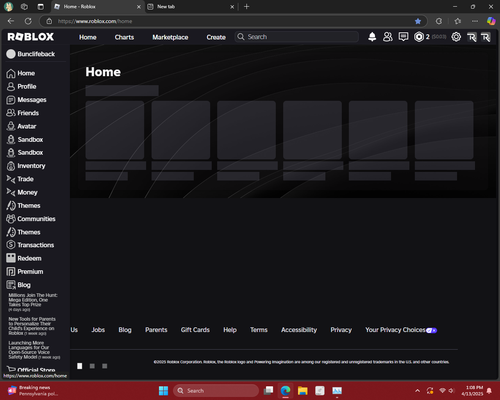Click the Robux balance icon
The height and width of the screenshot is (400, 500).
[419, 37]
